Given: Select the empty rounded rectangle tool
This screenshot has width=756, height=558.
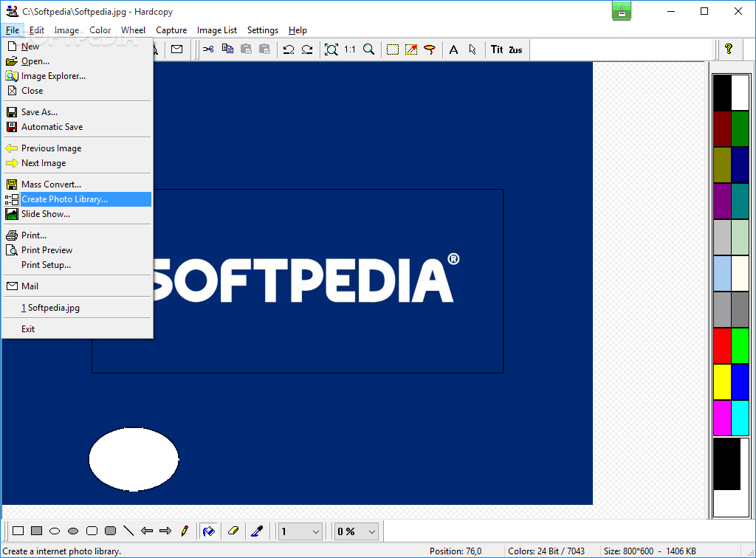Looking at the screenshot, I should tap(92, 531).
